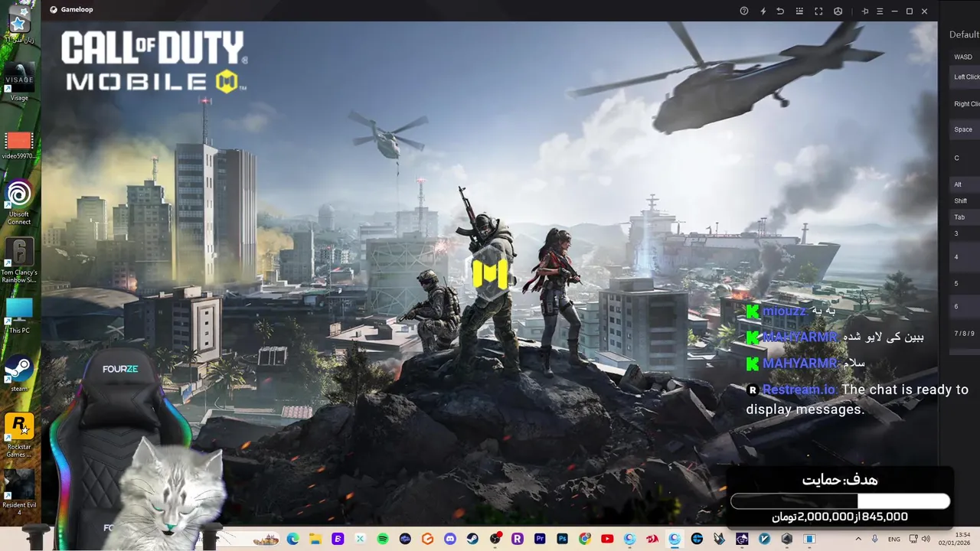980x551 pixels.
Task: Pin the Gameloop window on top
Action: tap(865, 11)
